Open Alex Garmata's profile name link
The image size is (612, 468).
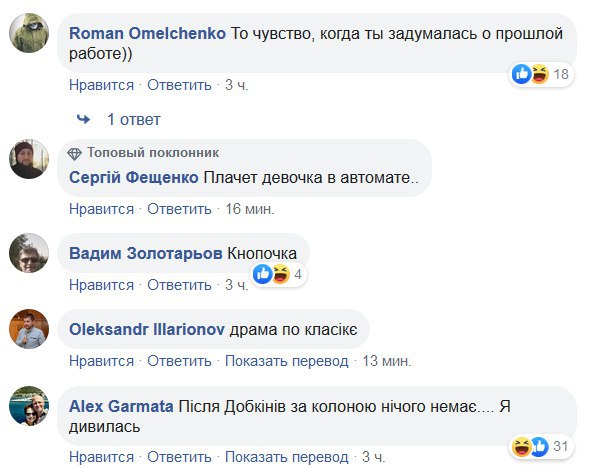(x=121, y=408)
